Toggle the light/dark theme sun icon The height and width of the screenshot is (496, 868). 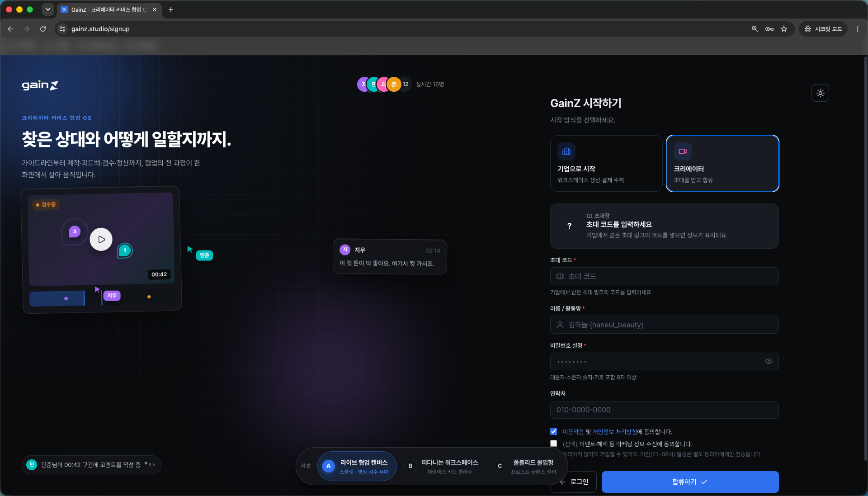820,93
